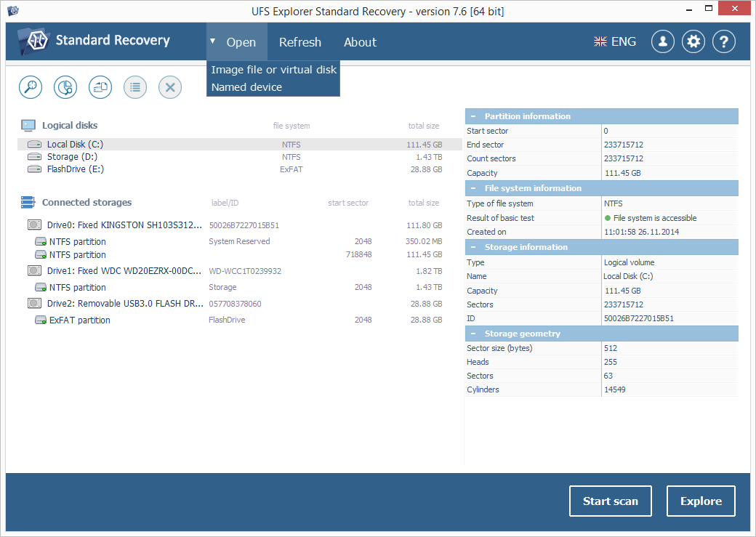
Task: Click the partition manager pie-chart icon
Action: pyautogui.click(x=65, y=87)
